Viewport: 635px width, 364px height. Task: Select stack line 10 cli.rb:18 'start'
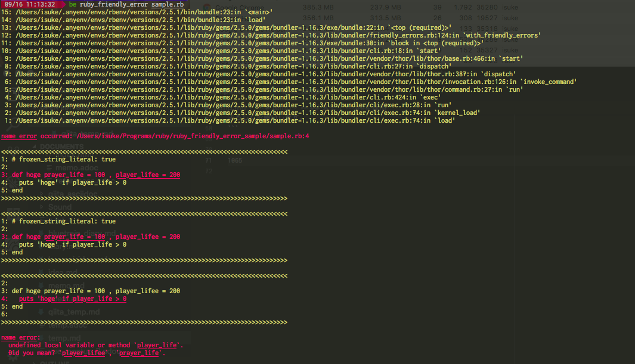point(221,51)
